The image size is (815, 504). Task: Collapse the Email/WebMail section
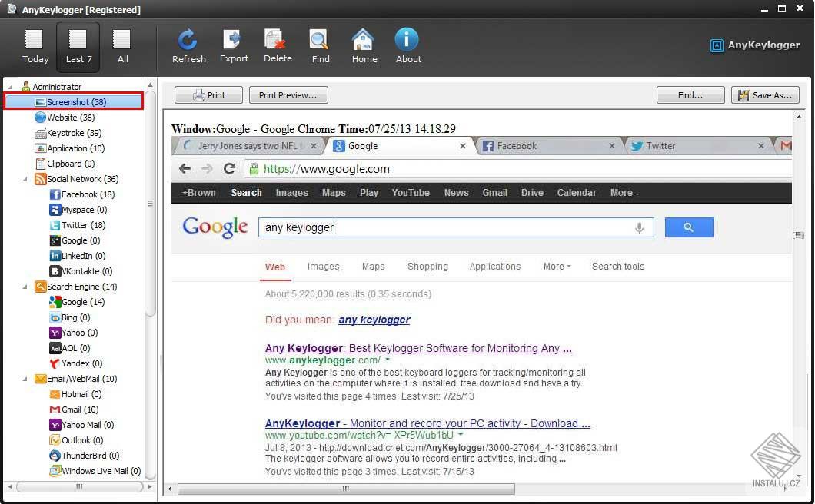tap(25, 379)
